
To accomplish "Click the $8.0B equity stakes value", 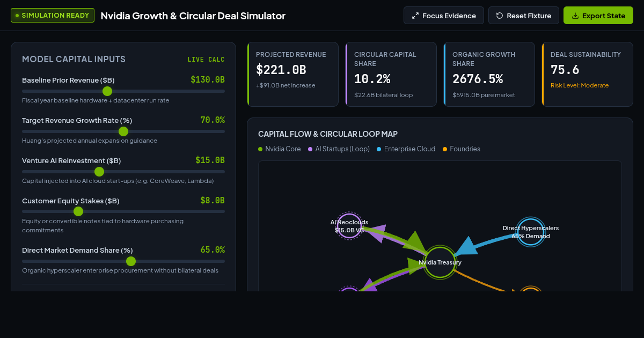I will 213,200.
